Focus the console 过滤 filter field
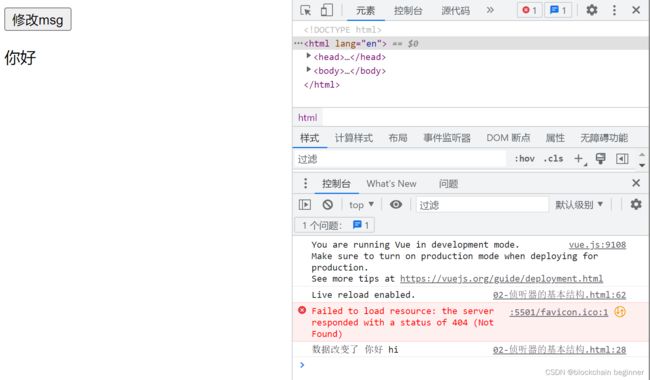Image resolution: width=650 pixels, height=380 pixels. point(482,205)
